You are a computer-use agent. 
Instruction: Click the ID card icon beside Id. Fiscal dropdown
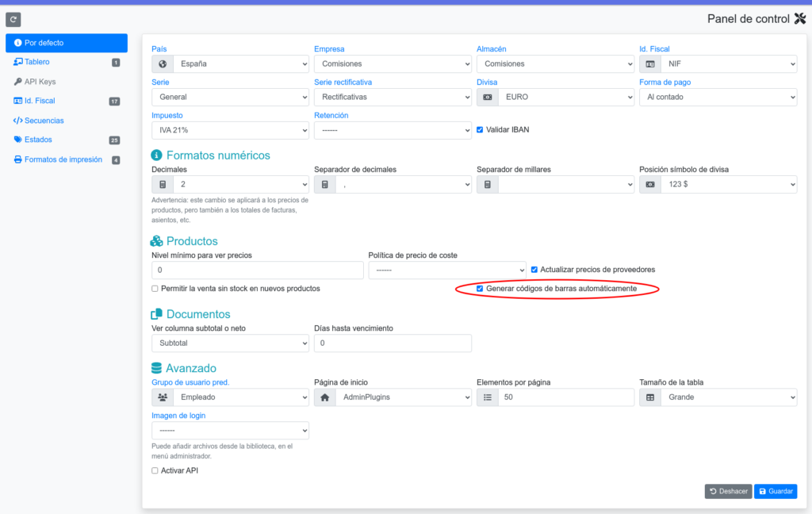(x=650, y=63)
